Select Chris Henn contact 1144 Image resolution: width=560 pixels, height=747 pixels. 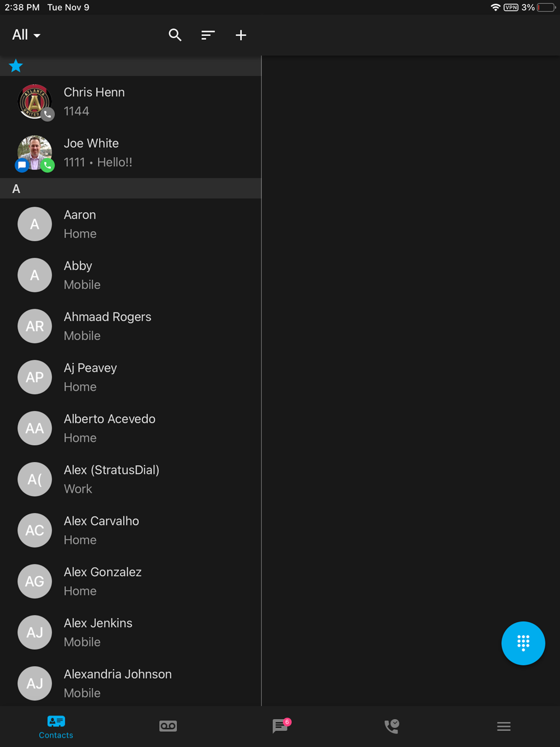point(130,102)
